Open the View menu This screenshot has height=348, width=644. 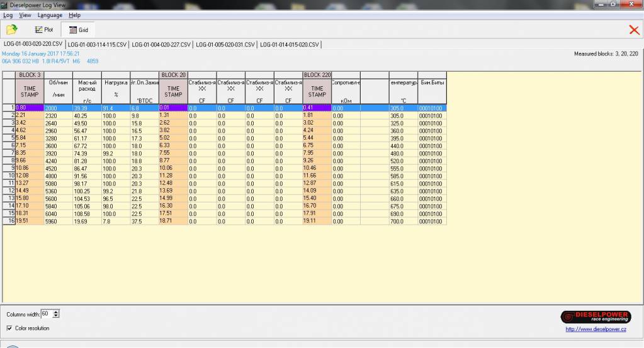(x=25, y=15)
